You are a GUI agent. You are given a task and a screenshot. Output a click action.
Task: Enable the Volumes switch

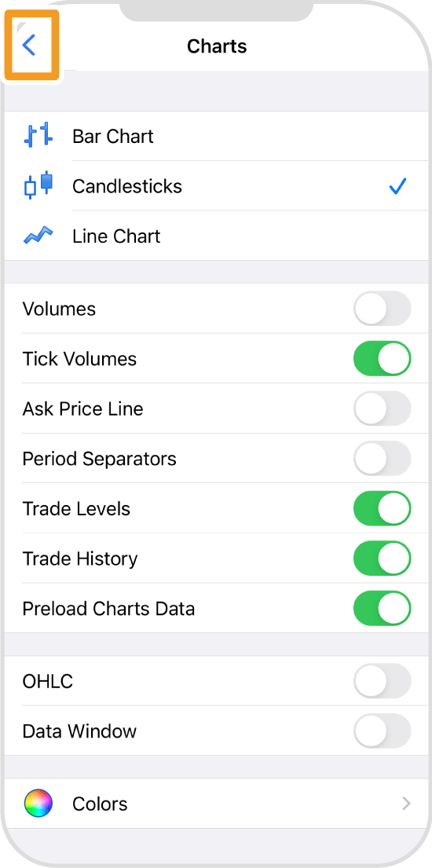(x=383, y=309)
